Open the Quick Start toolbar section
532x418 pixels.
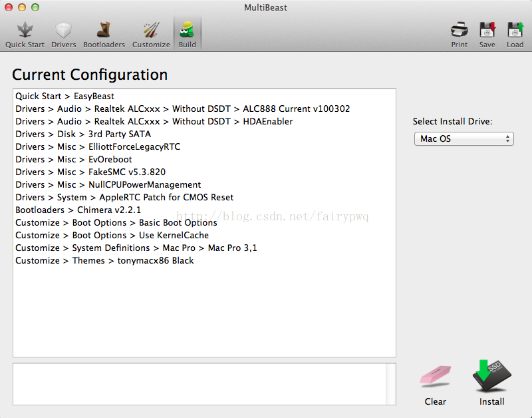coord(25,35)
